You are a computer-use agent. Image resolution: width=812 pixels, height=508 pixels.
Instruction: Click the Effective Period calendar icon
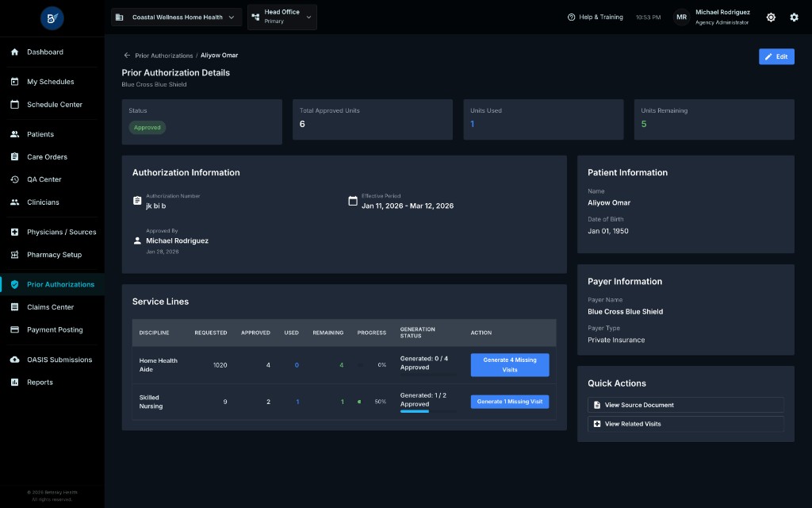pos(353,201)
